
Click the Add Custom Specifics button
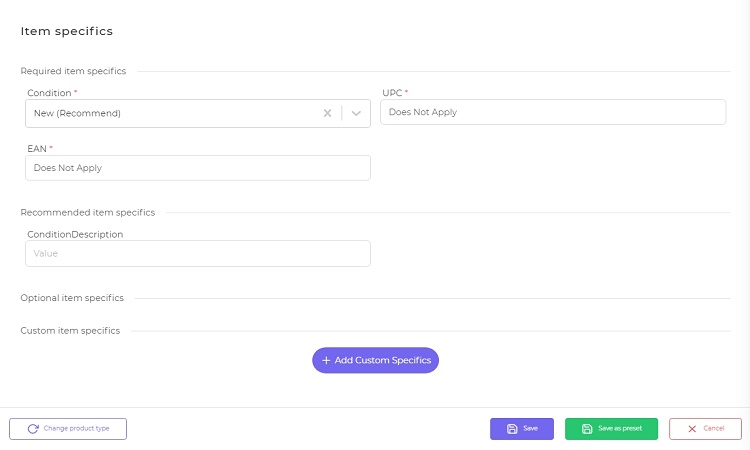tap(375, 361)
